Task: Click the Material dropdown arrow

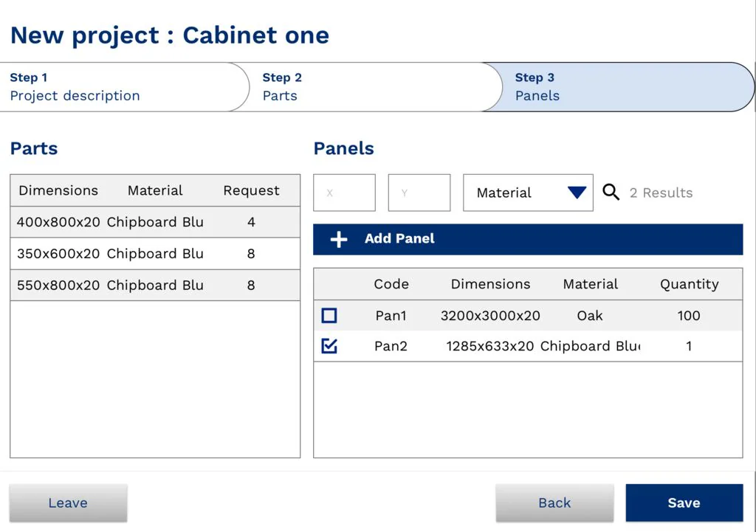Action: [x=577, y=193]
